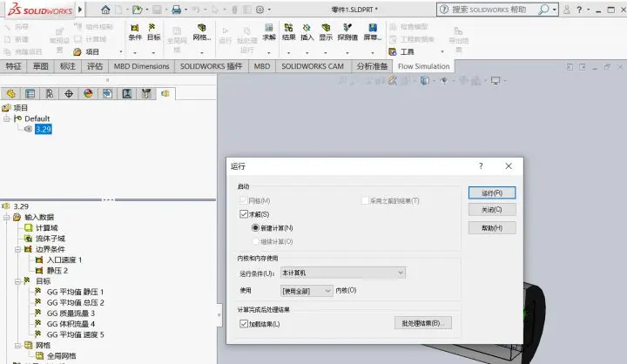Select the 新建计算(N) radio button
627x364 pixels.
coord(255,227)
